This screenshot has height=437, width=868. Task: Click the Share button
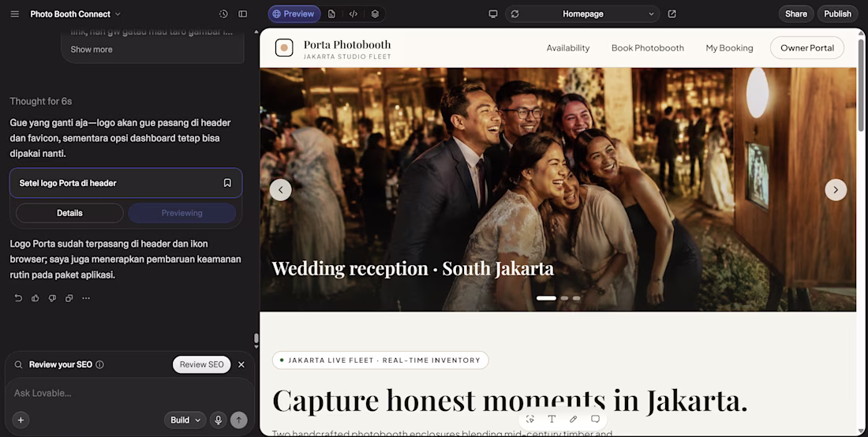(x=796, y=14)
